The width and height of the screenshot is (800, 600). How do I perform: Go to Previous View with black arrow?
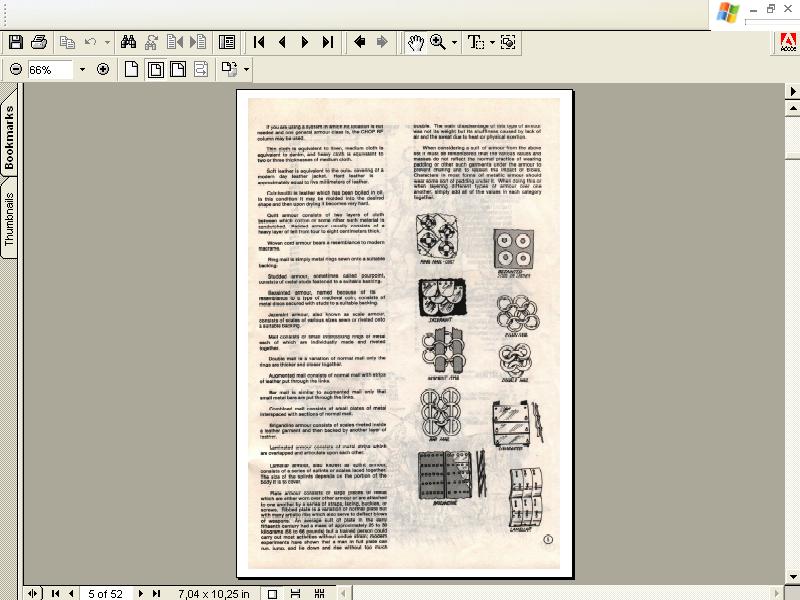[359, 42]
